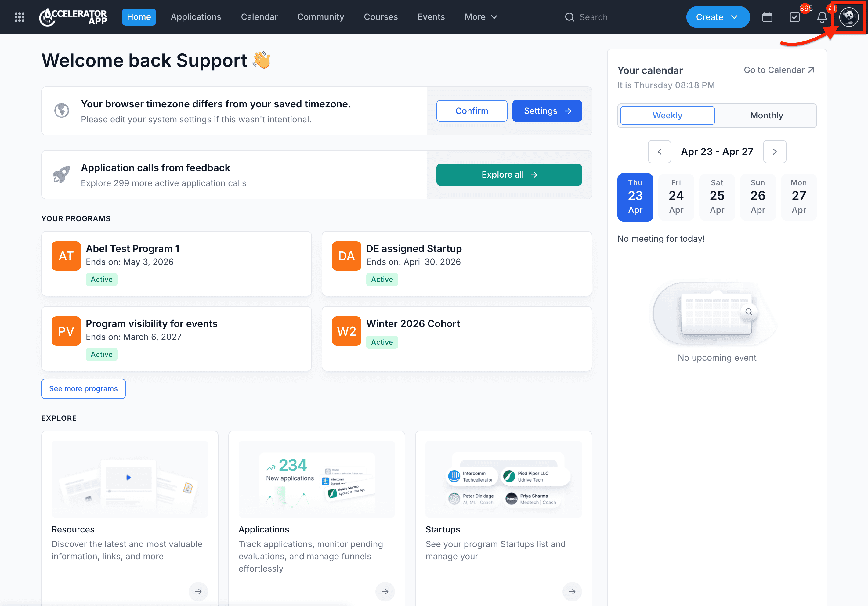The width and height of the screenshot is (868, 606).
Task: Click the calendar icon in top bar
Action: click(x=767, y=17)
